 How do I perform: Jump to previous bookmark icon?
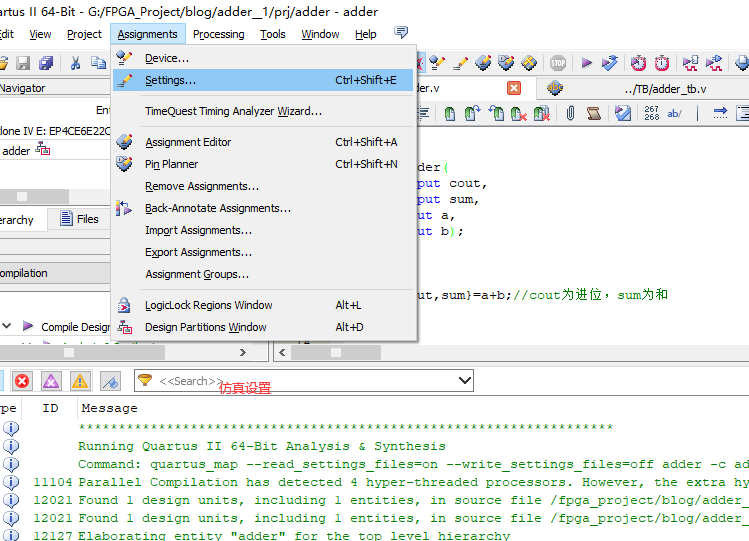pyautogui.click(x=496, y=113)
